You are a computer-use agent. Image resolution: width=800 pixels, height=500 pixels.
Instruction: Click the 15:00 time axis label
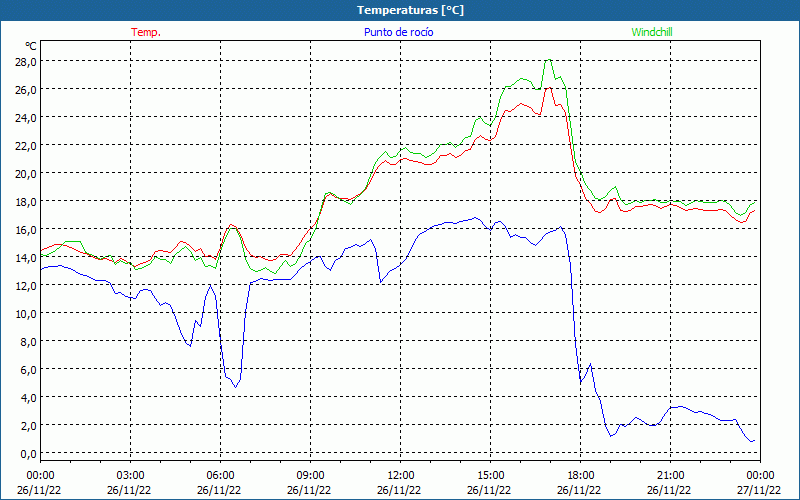[491, 476]
